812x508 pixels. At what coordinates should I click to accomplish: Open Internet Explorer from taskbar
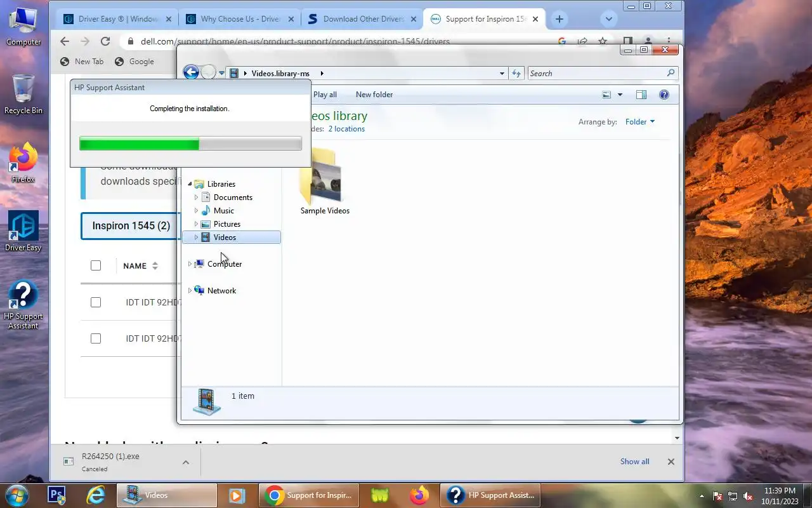pyautogui.click(x=96, y=495)
